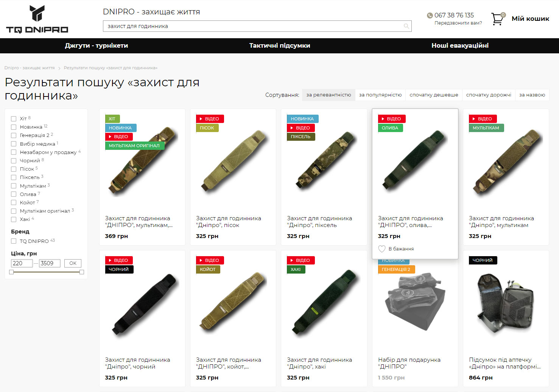Screen dimensions: 559x392
Task: Click the red ВІДЕО badge on пісок product
Action: [x=210, y=119]
